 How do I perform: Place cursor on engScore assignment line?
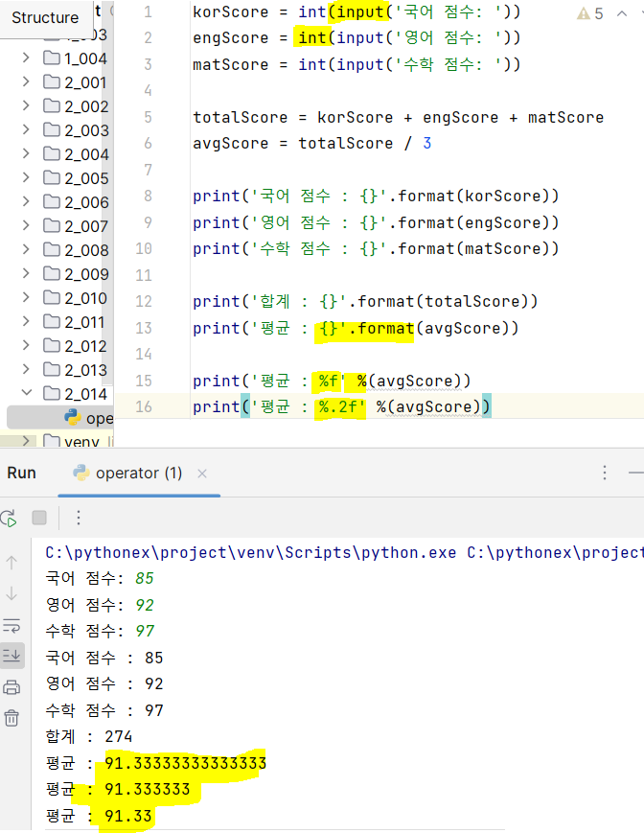click(x=356, y=37)
